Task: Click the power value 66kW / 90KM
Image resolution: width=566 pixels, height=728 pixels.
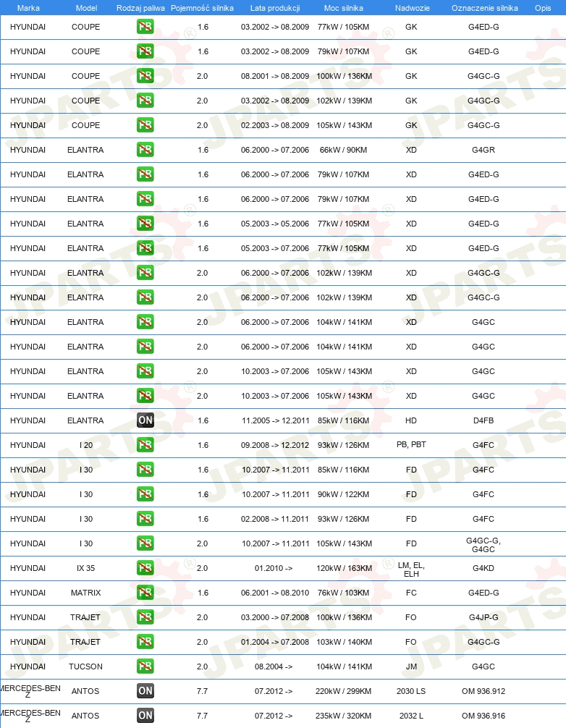Action: [x=344, y=150]
